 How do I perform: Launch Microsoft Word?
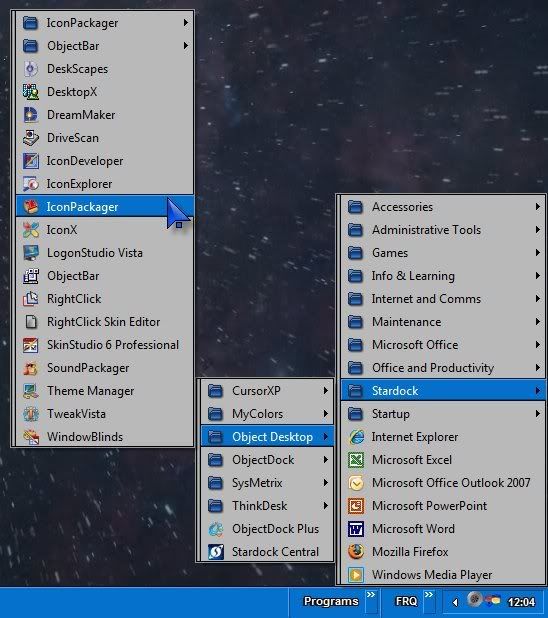(443, 529)
